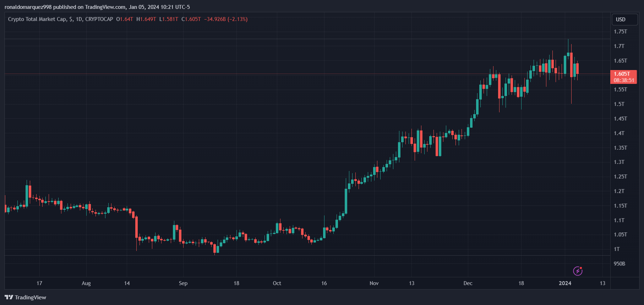Image resolution: width=644 pixels, height=305 pixels.
Task: Click the 1.5T price axis label
Action: (x=619, y=104)
